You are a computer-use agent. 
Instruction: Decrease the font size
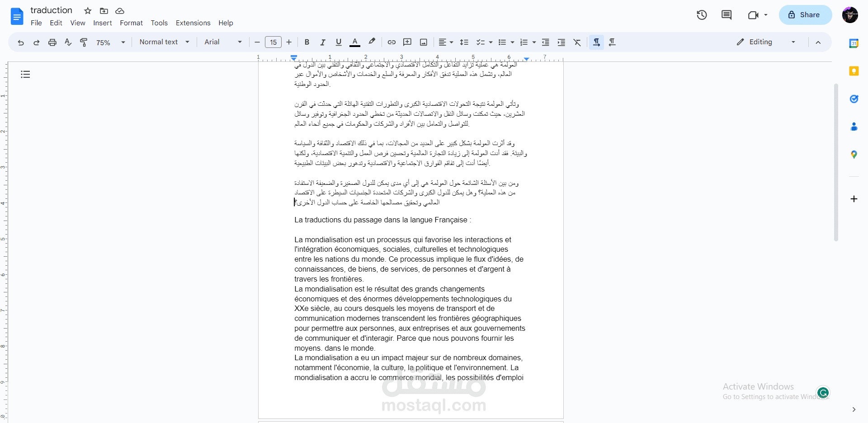pyautogui.click(x=257, y=42)
